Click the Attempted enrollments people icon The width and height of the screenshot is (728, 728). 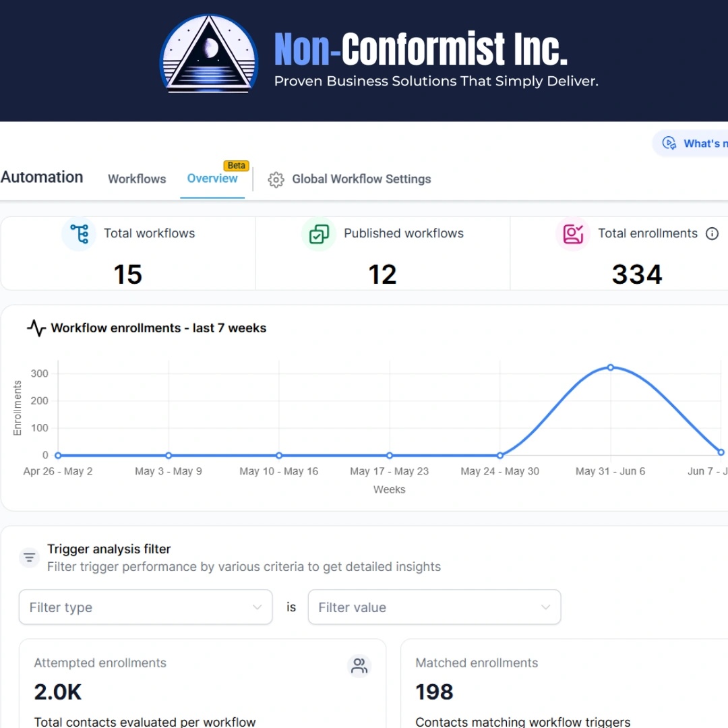[x=359, y=666]
